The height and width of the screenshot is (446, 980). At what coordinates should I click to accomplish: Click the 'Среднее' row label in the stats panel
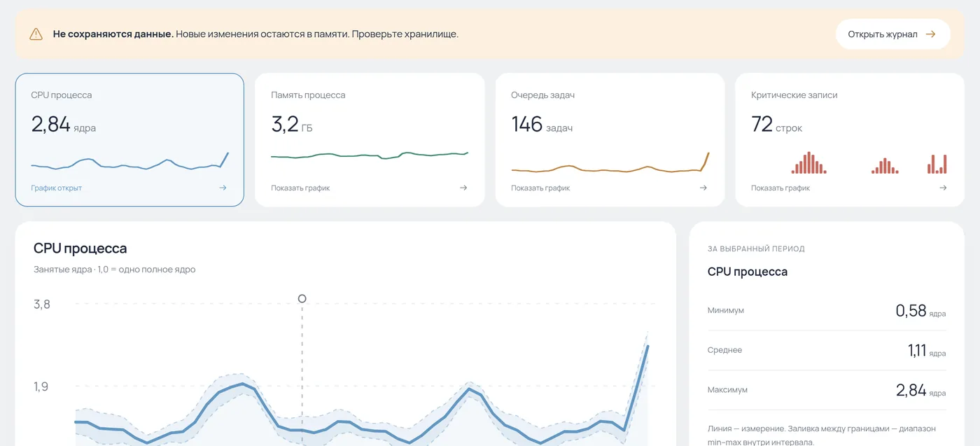tap(724, 350)
